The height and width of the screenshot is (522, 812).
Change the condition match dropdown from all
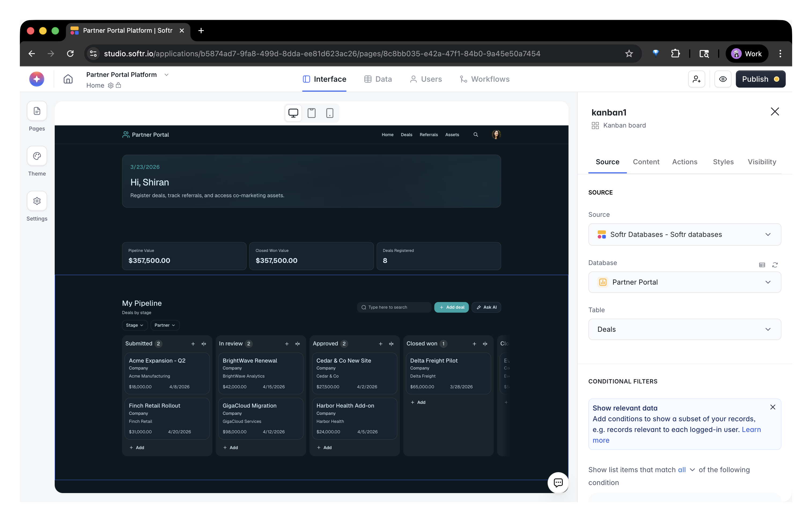(685, 470)
